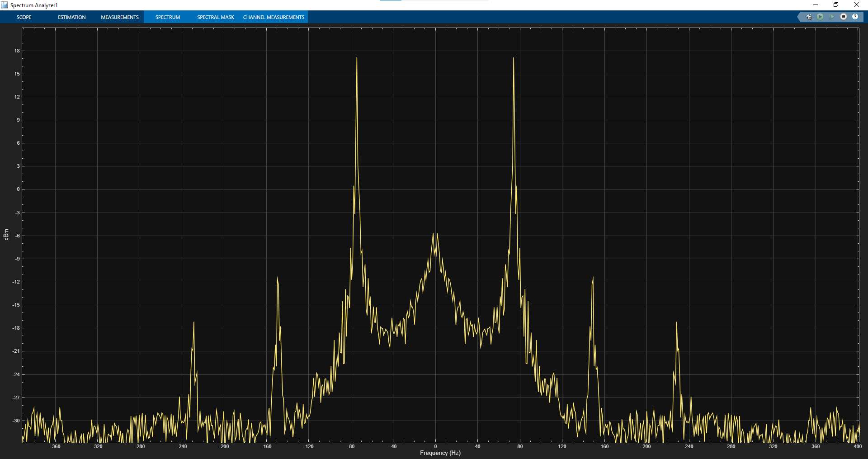The image size is (868, 459).
Task: Switch to the ESTIMATION tab
Action: [x=72, y=17]
